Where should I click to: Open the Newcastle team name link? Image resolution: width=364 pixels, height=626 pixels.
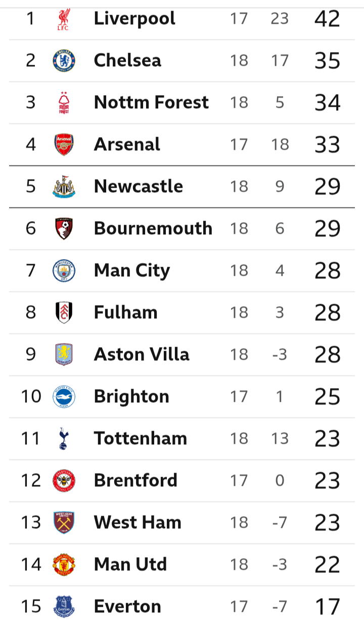(x=139, y=187)
